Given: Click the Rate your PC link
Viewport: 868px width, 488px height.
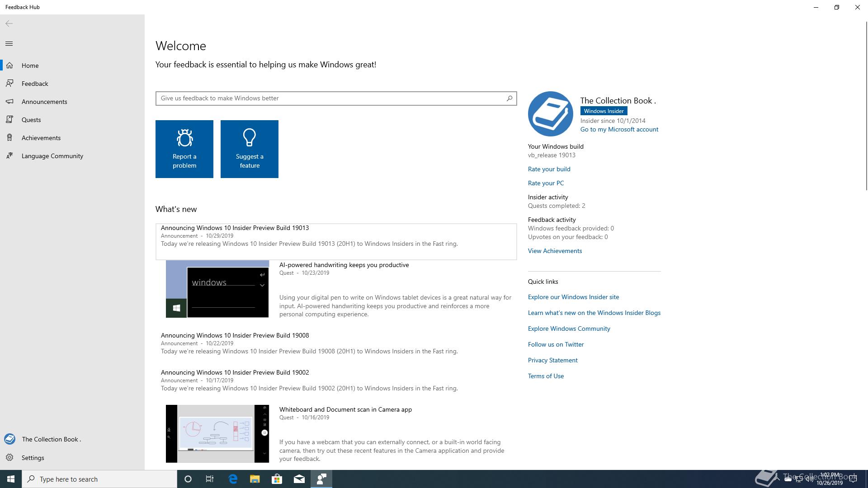Looking at the screenshot, I should click(546, 183).
